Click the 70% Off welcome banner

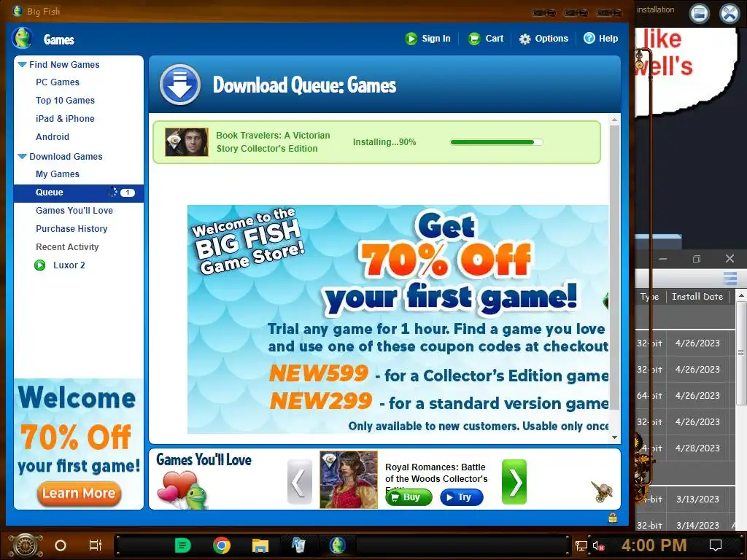click(398, 319)
